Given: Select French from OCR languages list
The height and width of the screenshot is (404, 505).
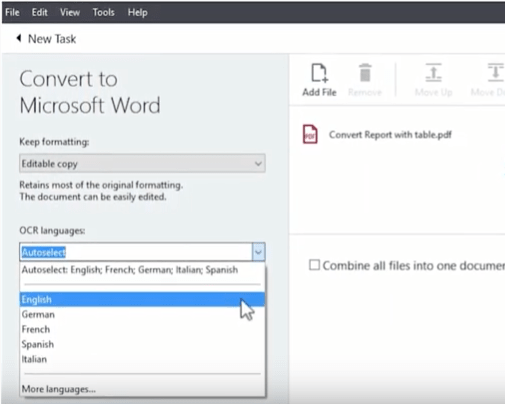Looking at the screenshot, I should (142, 329).
